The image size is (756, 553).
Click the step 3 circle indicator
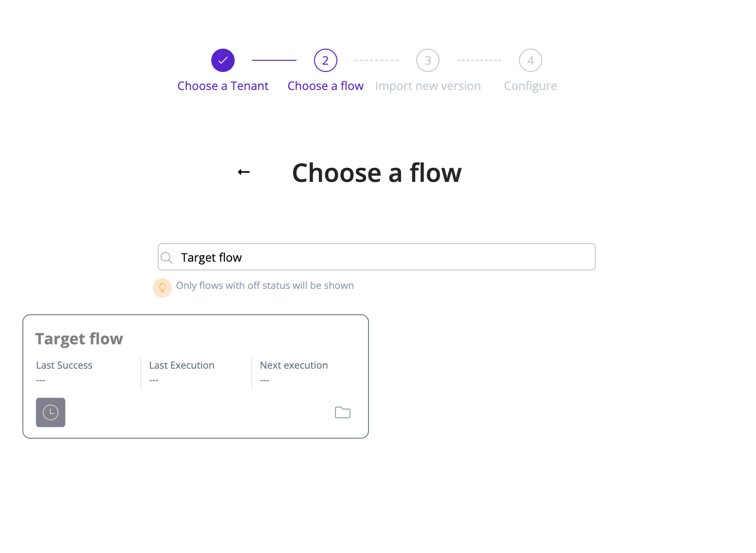427,60
